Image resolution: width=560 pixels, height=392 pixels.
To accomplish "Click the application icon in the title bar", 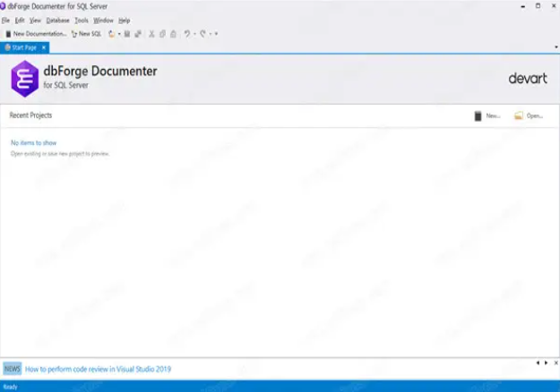I will pos(3,6).
